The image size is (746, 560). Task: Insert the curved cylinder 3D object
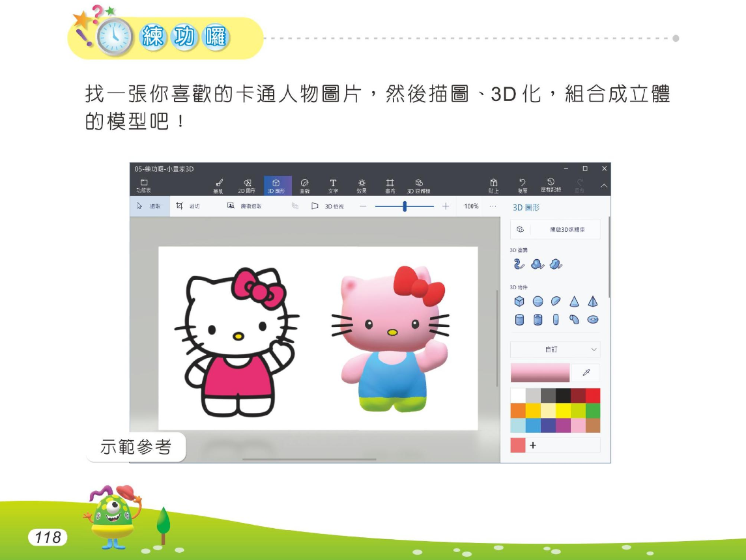point(574,320)
